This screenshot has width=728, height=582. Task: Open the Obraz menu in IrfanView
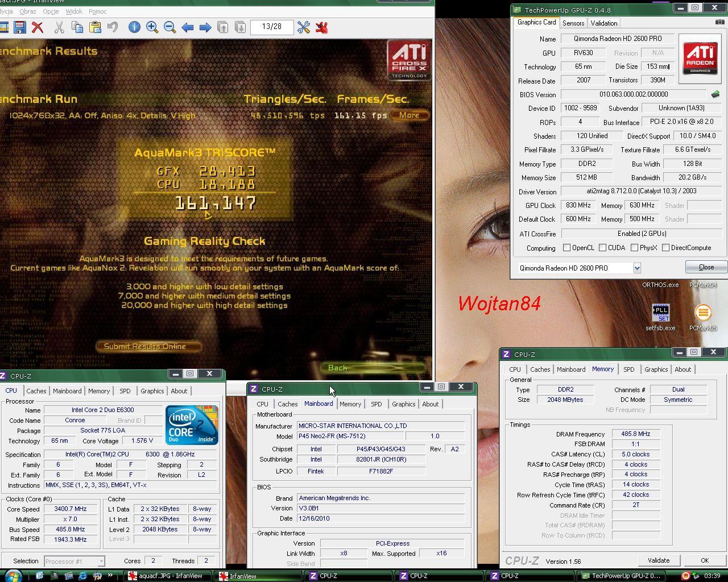(27, 11)
